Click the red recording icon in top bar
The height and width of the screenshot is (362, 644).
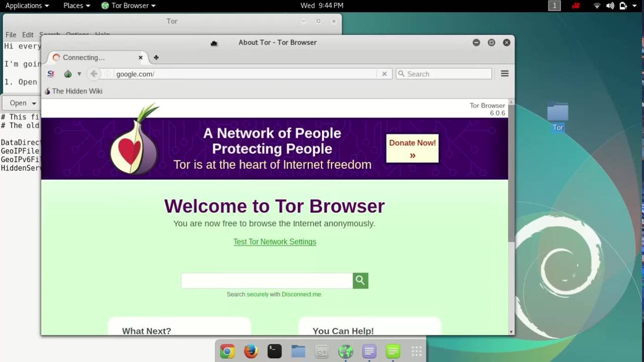(576, 6)
